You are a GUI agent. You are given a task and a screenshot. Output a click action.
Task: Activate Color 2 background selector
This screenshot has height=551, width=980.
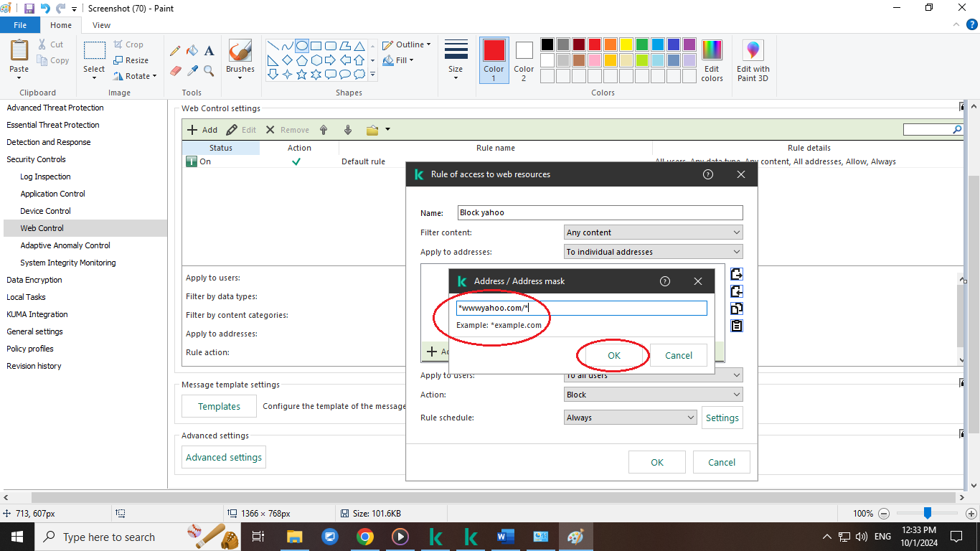[x=524, y=61]
